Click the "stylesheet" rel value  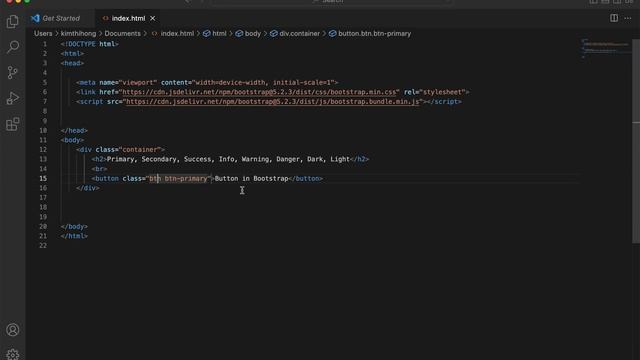pyautogui.click(x=442, y=92)
